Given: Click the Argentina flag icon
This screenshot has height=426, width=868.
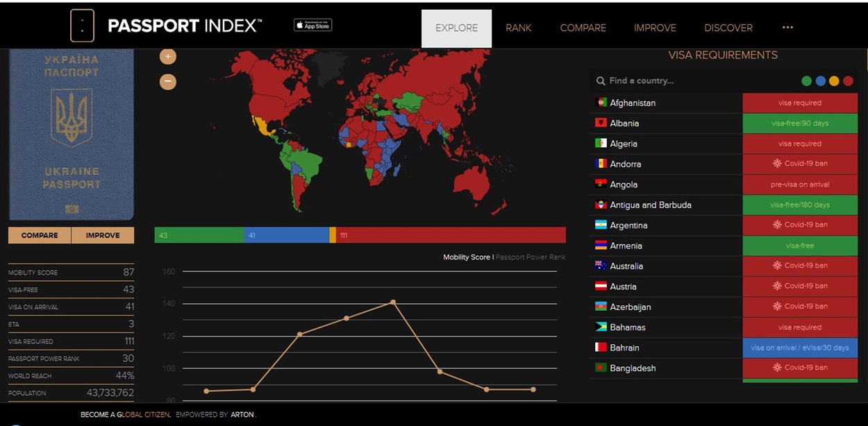Looking at the screenshot, I should (601, 225).
